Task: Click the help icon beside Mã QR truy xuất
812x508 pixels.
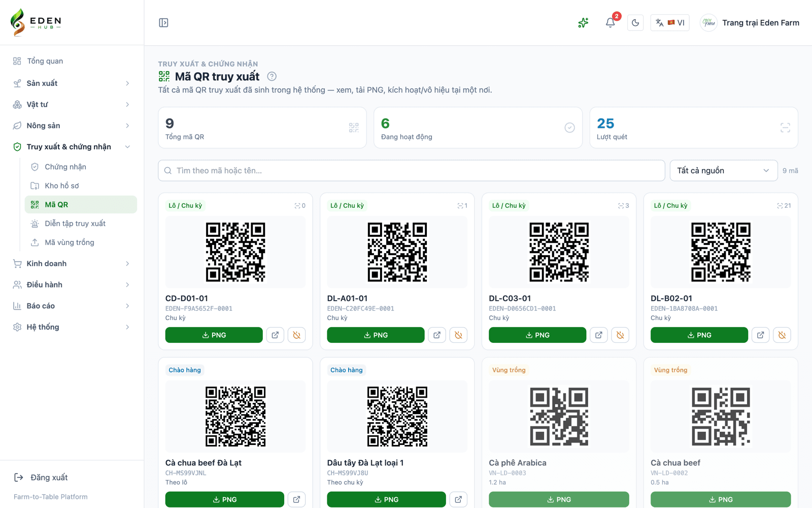Action: pyautogui.click(x=272, y=77)
